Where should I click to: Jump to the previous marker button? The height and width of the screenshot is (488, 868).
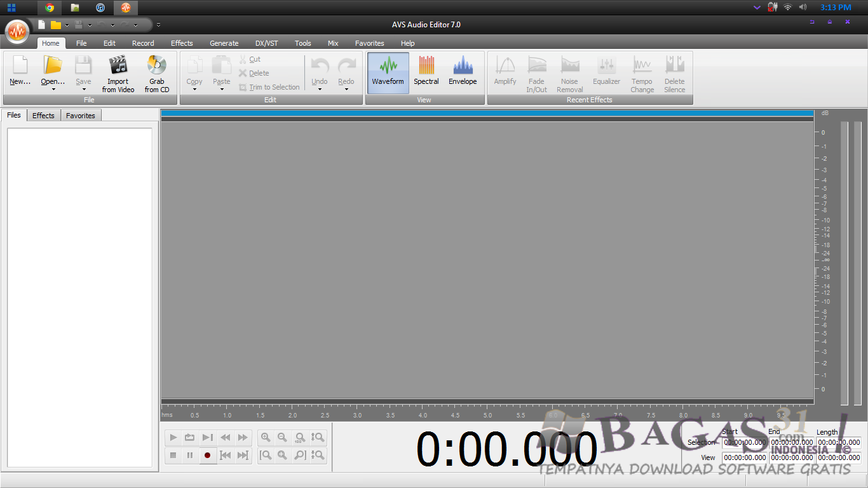click(225, 455)
